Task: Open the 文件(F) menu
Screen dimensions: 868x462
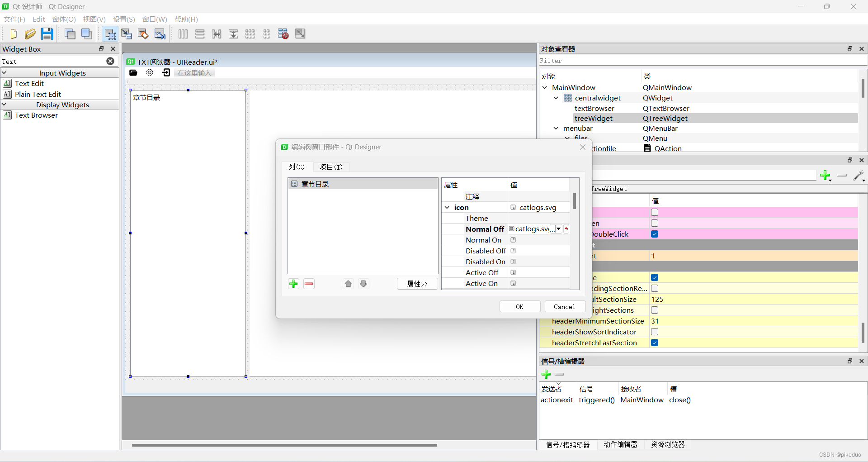Action: (x=14, y=19)
